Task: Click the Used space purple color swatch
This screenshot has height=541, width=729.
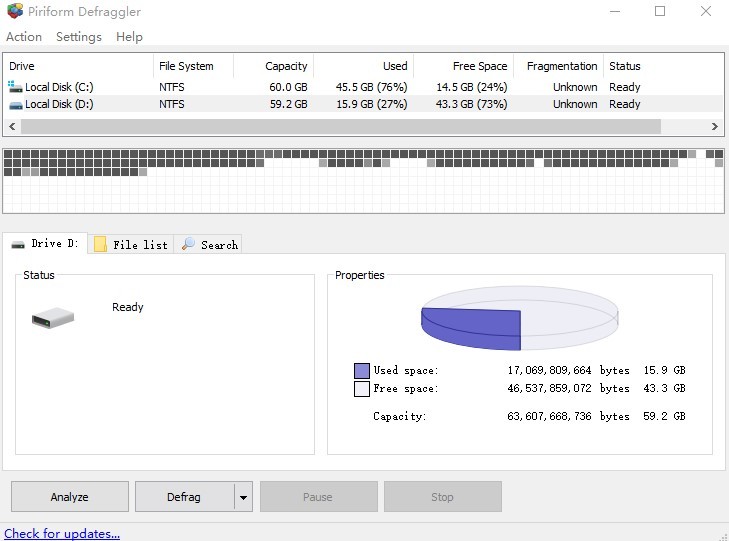Action: pyautogui.click(x=361, y=370)
